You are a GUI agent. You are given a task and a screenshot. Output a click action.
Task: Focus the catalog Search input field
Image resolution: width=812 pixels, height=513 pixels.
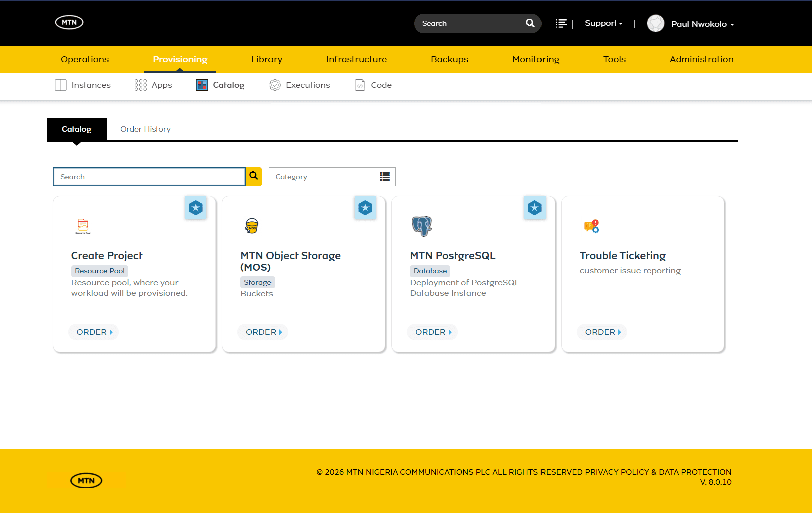[149, 177]
